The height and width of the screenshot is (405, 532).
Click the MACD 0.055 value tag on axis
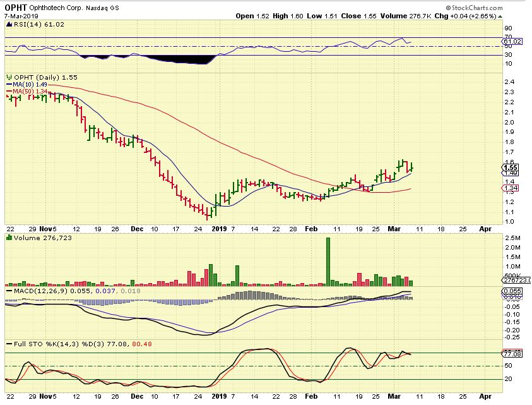tap(512, 291)
